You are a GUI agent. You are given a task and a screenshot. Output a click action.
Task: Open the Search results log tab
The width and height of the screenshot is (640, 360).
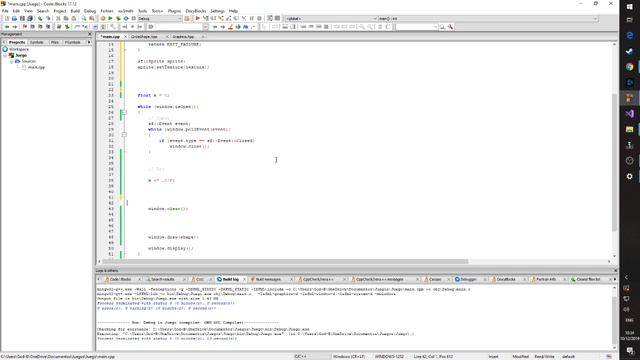click(x=163, y=279)
